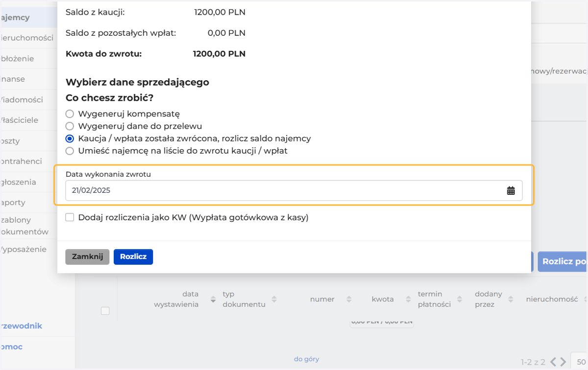Screen dimensions: 588x370
Task: Click the Zamknij button
Action: (x=87, y=257)
